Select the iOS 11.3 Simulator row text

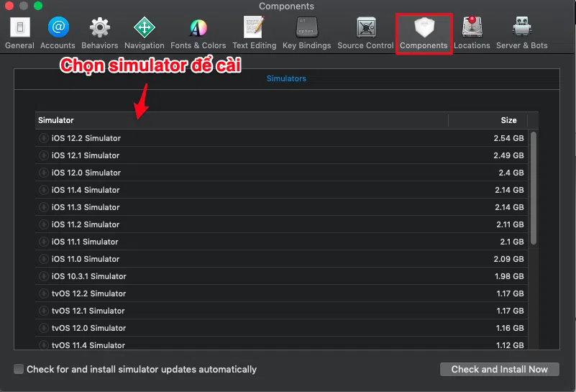(86, 207)
